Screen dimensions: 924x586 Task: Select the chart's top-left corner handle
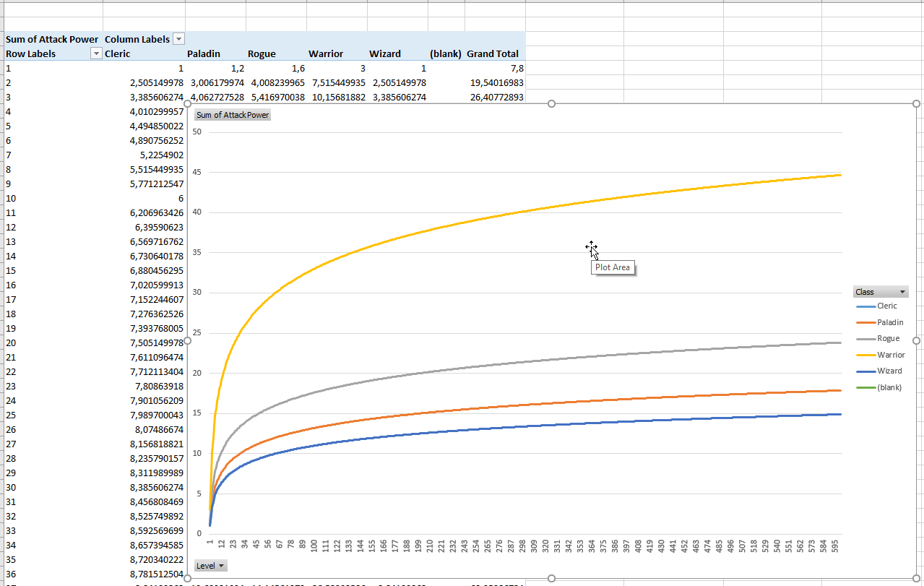tap(188, 104)
